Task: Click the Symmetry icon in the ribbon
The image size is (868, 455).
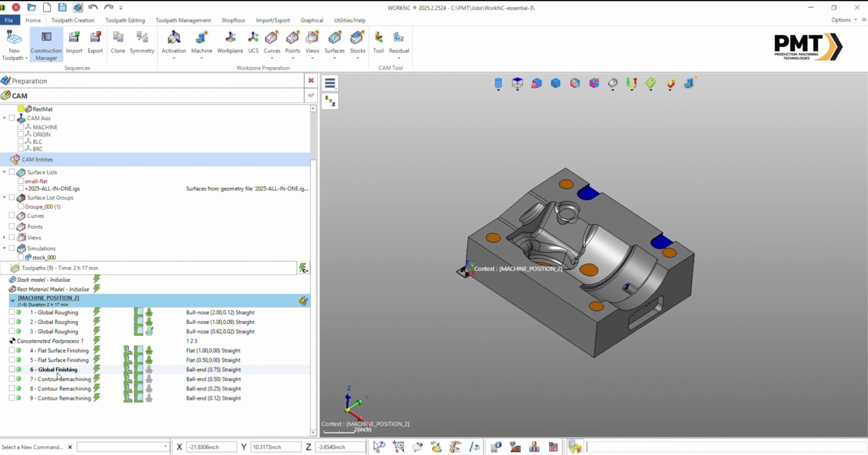Action: pyautogui.click(x=142, y=42)
